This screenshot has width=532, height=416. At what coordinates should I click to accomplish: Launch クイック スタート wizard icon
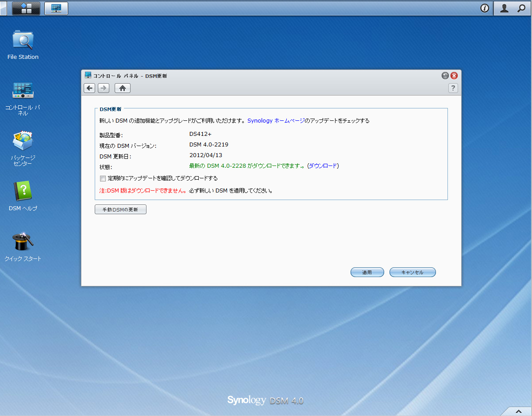[23, 247]
